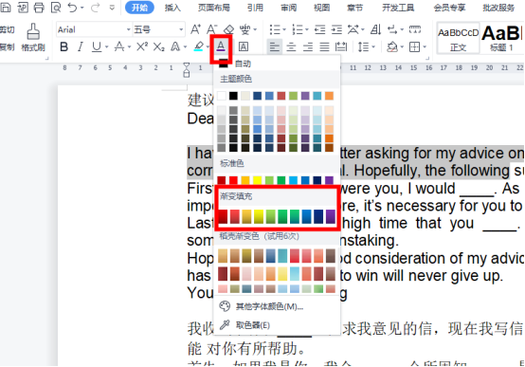Image resolution: width=525 pixels, height=367 pixels.
Task: Click the character border boxed A icon
Action: pyautogui.click(x=243, y=47)
